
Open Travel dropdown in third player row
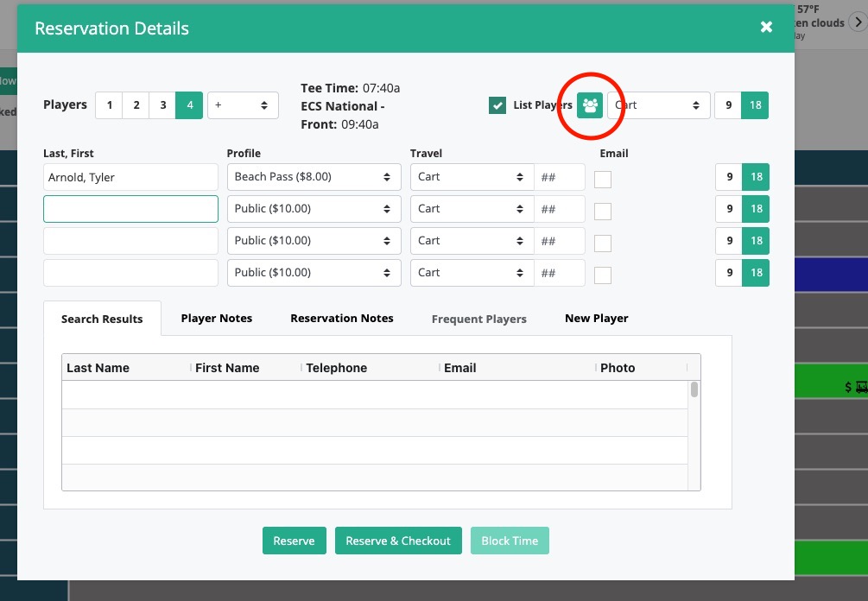472,241
